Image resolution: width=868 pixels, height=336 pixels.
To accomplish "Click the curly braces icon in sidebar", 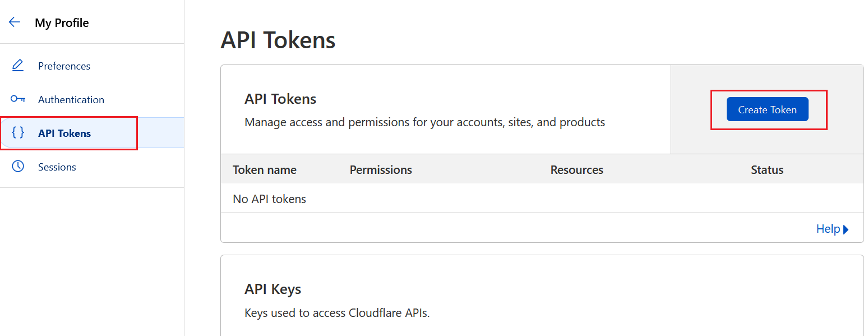I will [18, 133].
